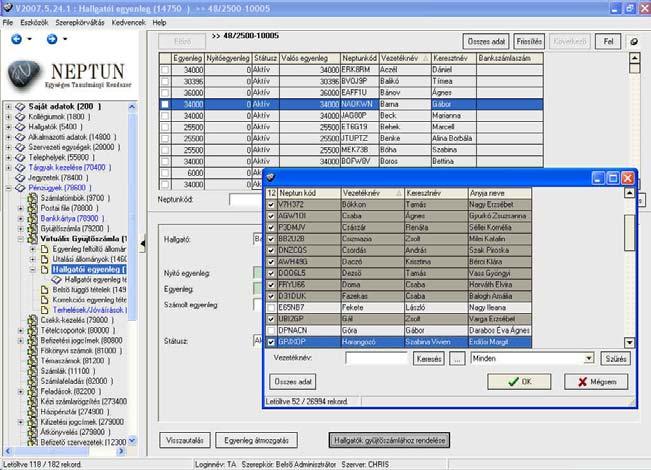Expand the Postai file tree node

[20, 208]
